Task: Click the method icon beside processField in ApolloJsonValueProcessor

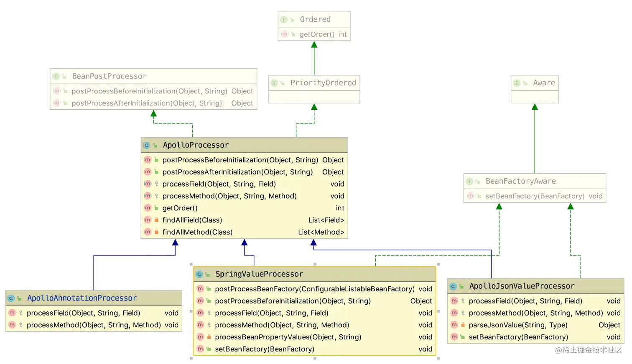Action: pyautogui.click(x=454, y=301)
